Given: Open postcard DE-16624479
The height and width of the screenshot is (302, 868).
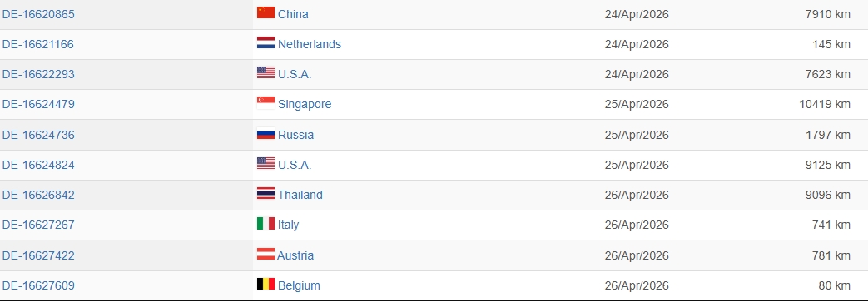Looking at the screenshot, I should click(x=38, y=104).
